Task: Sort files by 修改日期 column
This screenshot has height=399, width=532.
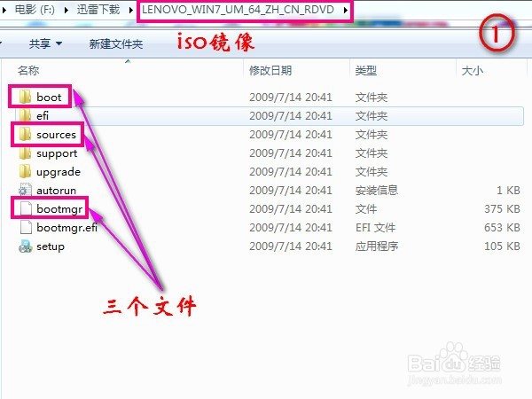Action: pos(270,71)
